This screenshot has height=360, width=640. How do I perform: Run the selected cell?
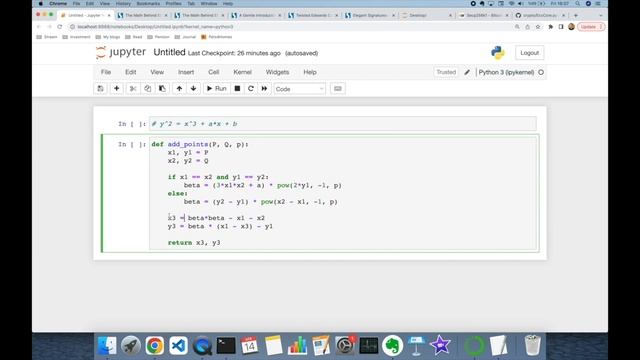pyautogui.click(x=217, y=89)
